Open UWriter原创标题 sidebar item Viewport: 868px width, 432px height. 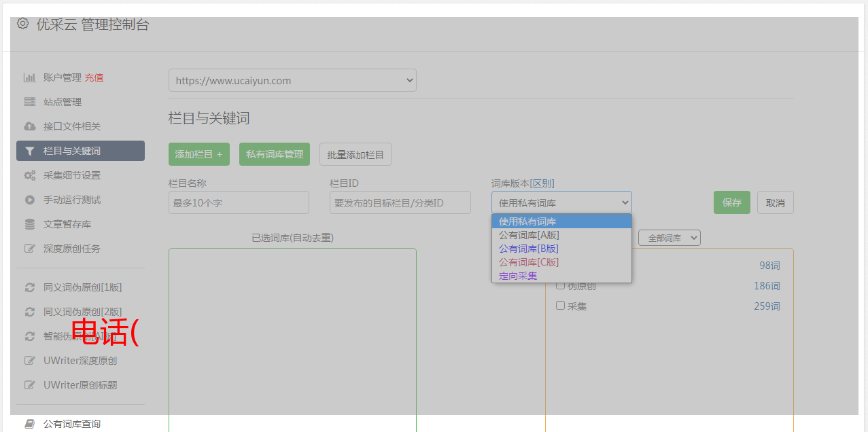[x=80, y=385]
